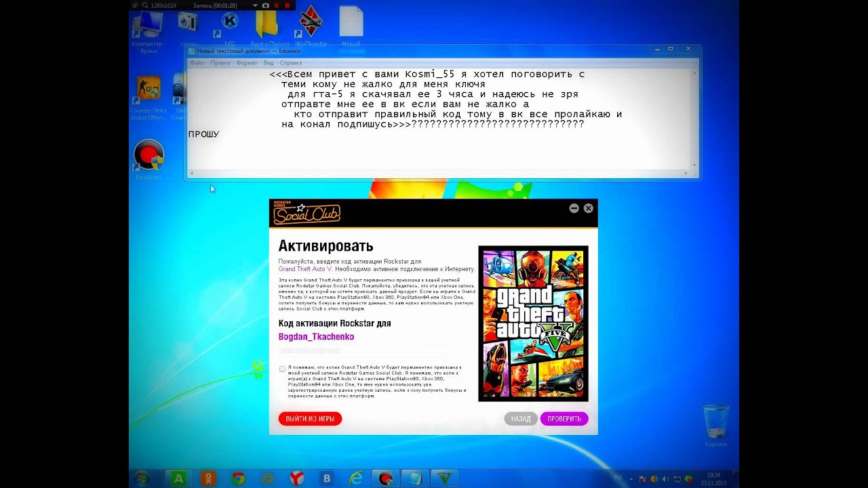
Task: Click ВЫЙТИ ИЗ ИГРЫ button
Action: point(310,419)
